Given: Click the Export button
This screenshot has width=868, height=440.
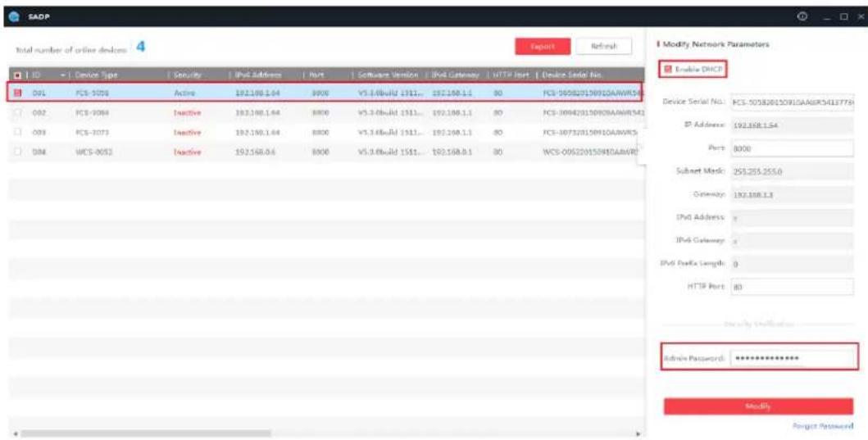Looking at the screenshot, I should click(543, 47).
